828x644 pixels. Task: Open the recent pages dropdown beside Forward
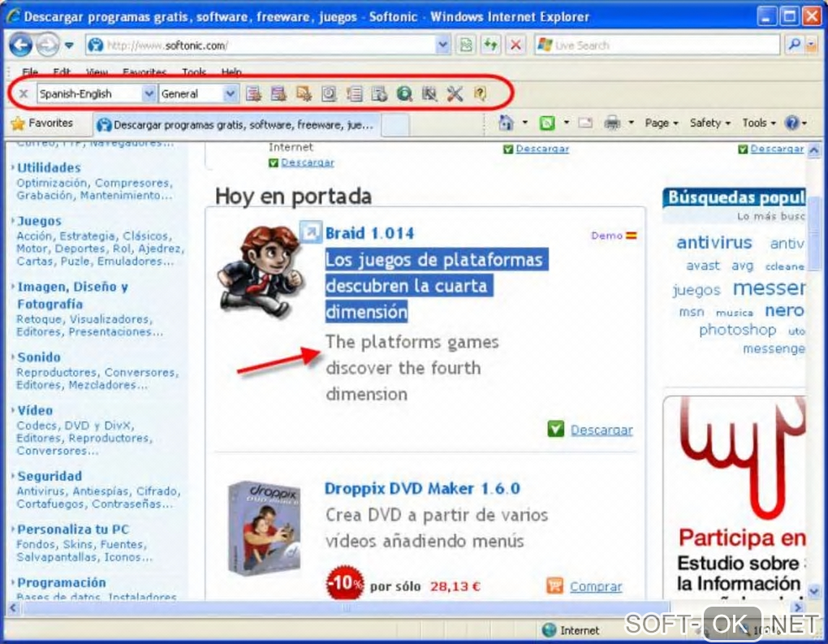(x=69, y=45)
